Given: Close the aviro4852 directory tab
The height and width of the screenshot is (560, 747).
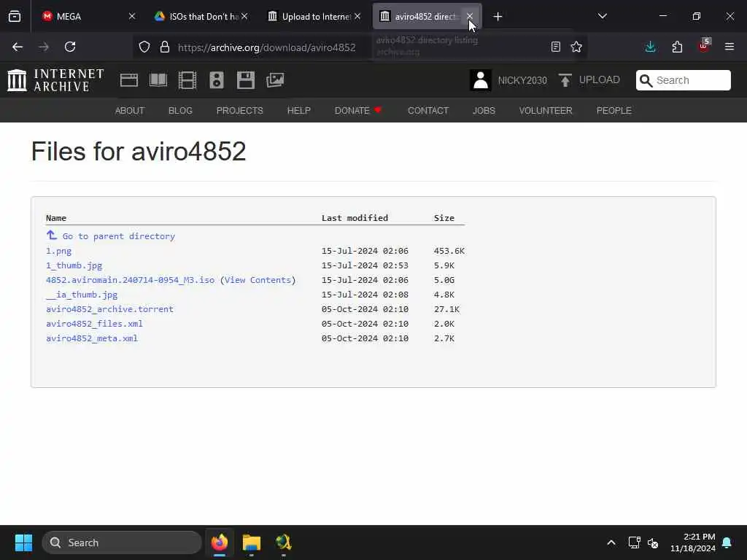Looking at the screenshot, I should [x=470, y=16].
